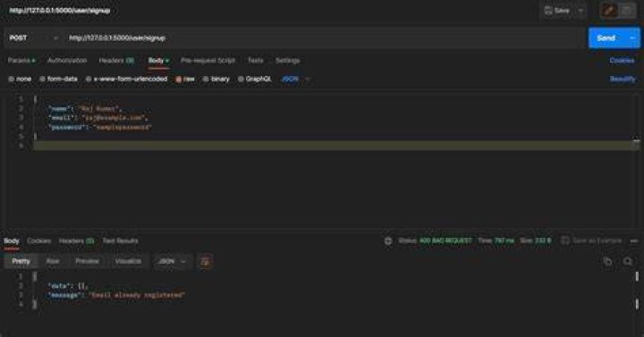Select the none body type
The image size is (644, 337).
pyautogui.click(x=20, y=79)
